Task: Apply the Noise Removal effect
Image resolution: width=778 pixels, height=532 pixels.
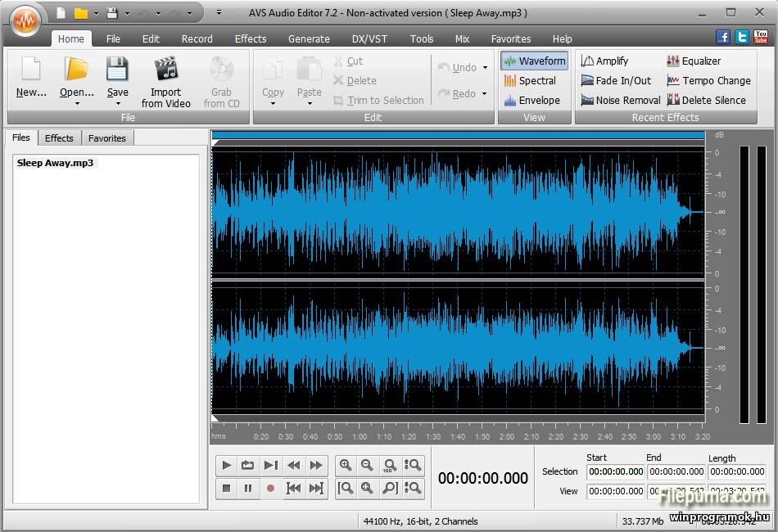Action: click(x=620, y=100)
